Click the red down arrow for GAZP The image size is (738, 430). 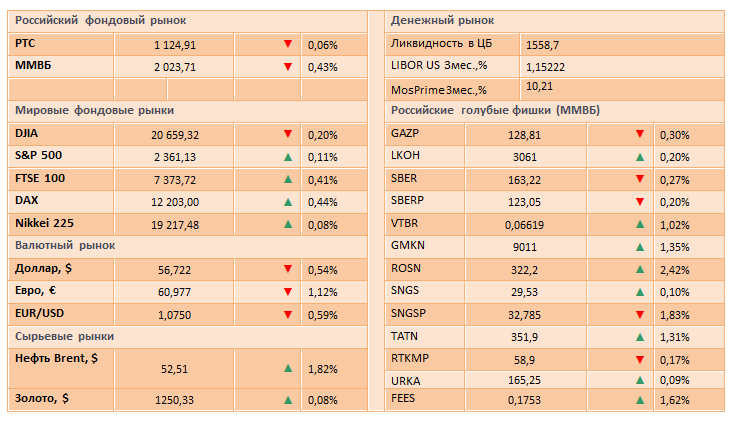click(x=639, y=135)
